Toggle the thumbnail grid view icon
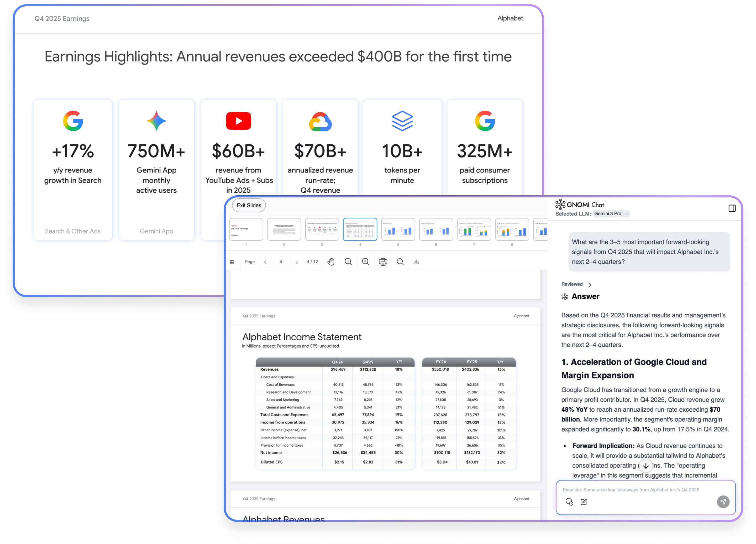This screenshot has width=756, height=544. [232, 262]
